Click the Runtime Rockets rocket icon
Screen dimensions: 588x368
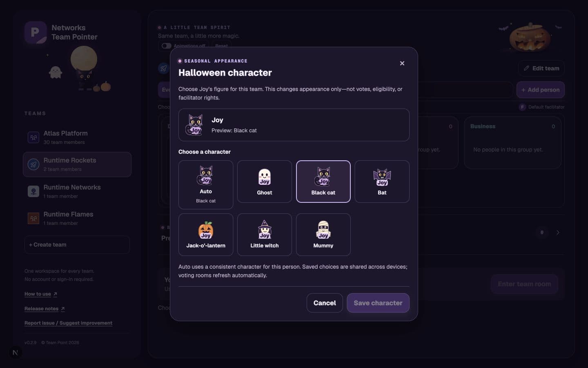[x=33, y=164]
